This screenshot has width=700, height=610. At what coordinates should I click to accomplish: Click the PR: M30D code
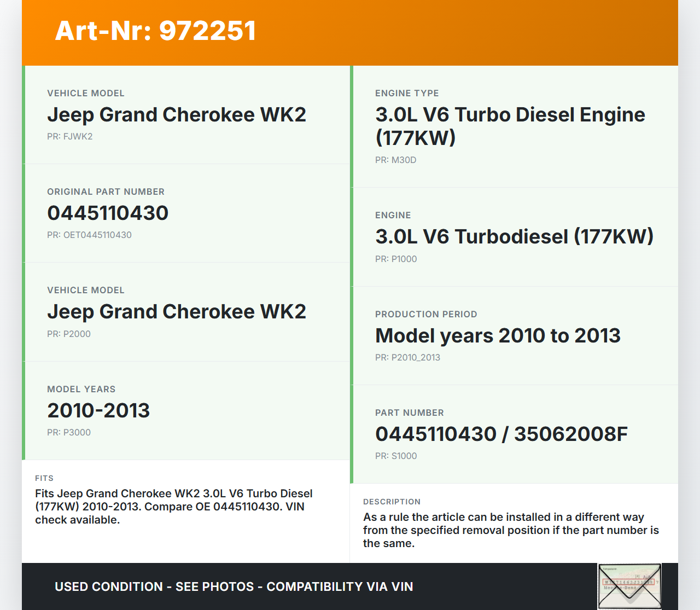coord(395,160)
